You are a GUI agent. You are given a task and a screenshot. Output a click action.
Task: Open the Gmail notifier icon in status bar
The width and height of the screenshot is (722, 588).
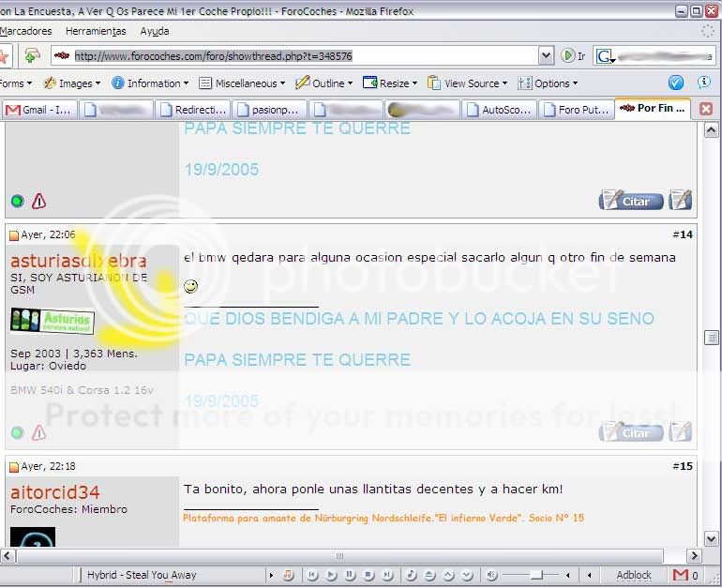point(680,575)
